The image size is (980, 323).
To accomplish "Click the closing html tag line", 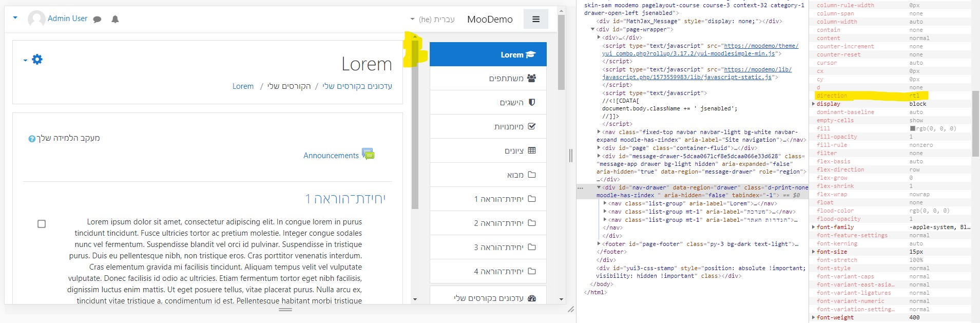I will pos(595,292).
